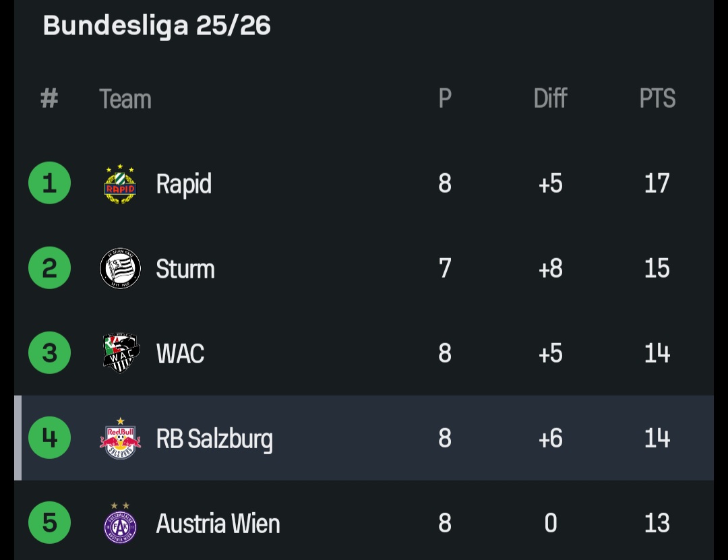Click the Red Bull Salzburg crest

pyautogui.click(x=120, y=438)
